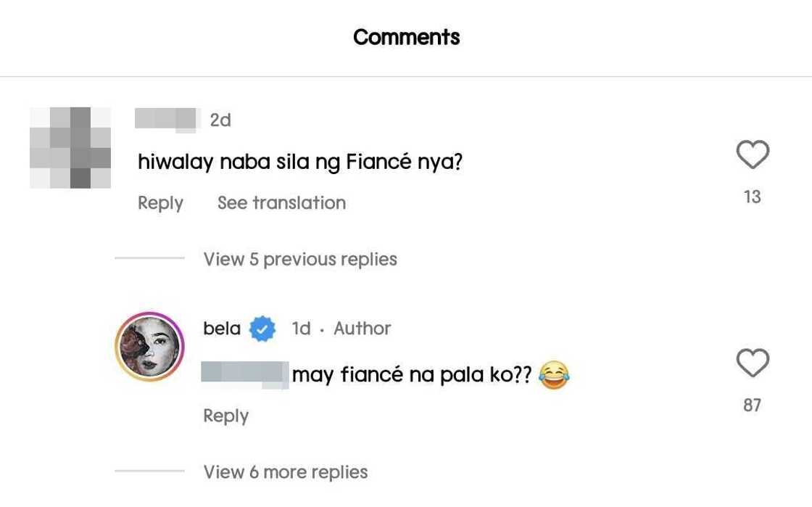This screenshot has width=812, height=507.
Task: Open the blurred username of first commenter
Action: [165, 119]
